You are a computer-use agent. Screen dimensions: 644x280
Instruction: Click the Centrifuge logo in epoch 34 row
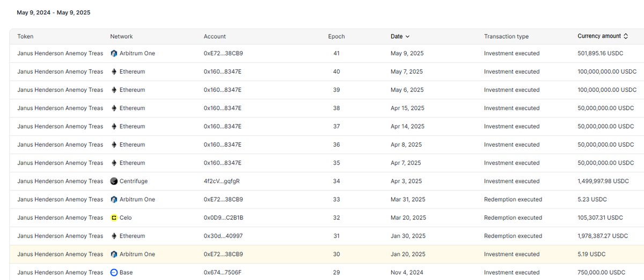pyautogui.click(x=114, y=182)
